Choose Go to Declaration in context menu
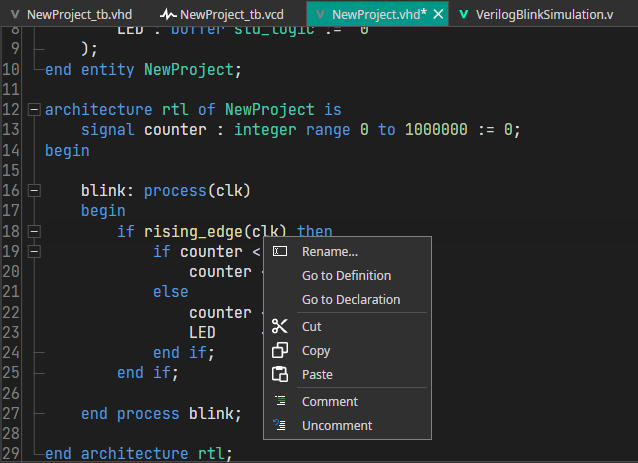This screenshot has height=463, width=638. (350, 300)
